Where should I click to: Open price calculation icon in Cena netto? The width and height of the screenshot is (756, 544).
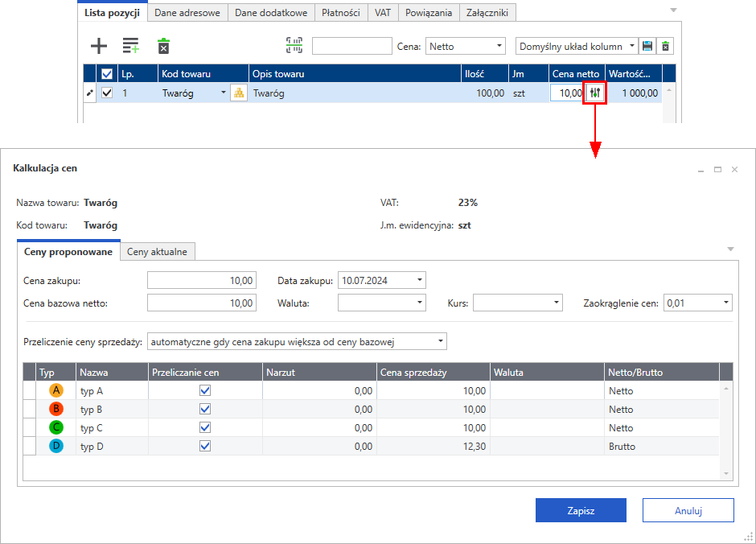pyautogui.click(x=594, y=93)
